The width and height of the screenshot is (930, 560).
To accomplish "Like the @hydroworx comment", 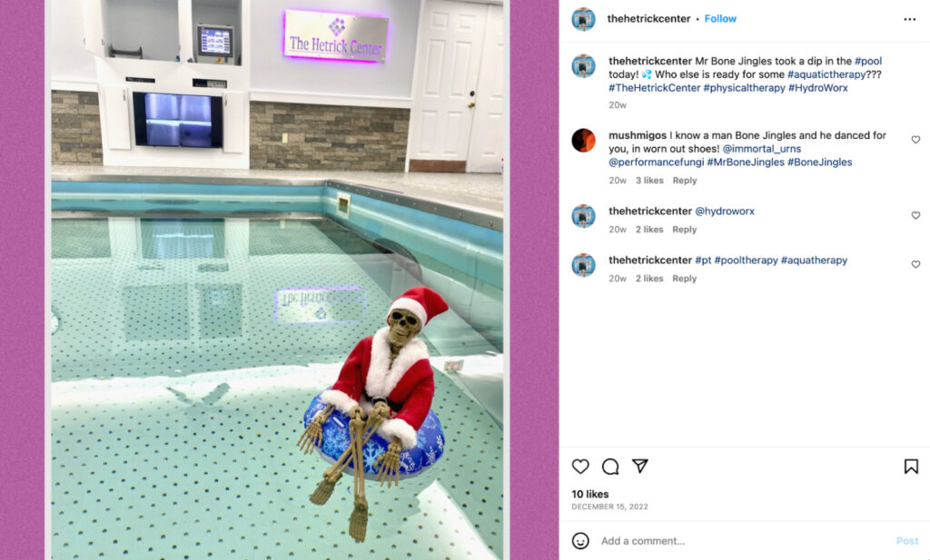I will [915, 215].
